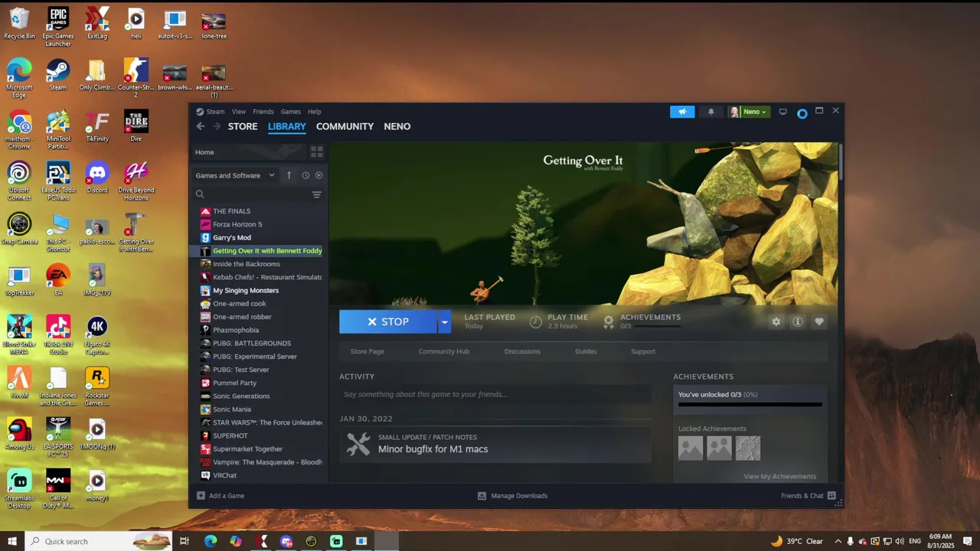Open Epic Games Launcher desktop icon
980x551 pixels.
tap(58, 28)
